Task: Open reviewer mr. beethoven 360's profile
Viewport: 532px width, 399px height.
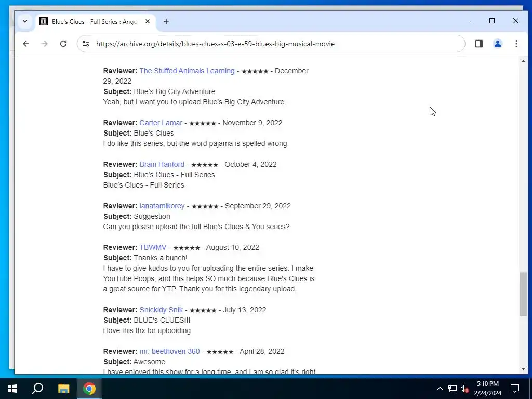Action: [170, 352]
